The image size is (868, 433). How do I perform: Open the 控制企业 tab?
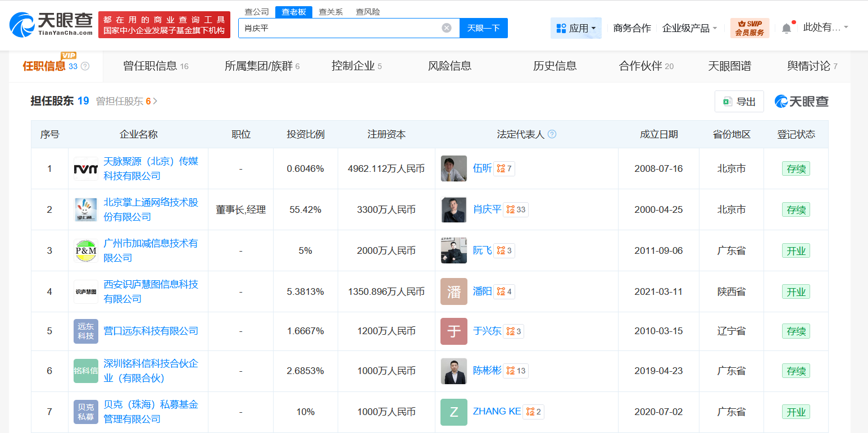356,66
